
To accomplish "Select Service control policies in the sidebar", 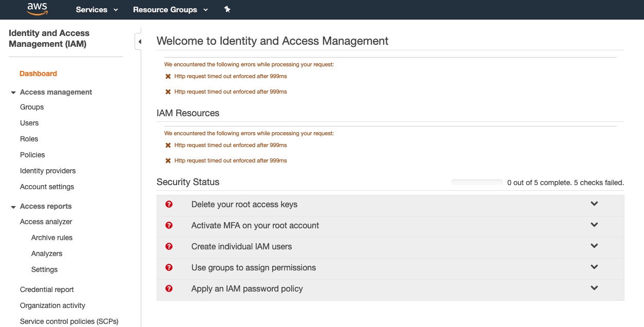I will coord(68,321).
